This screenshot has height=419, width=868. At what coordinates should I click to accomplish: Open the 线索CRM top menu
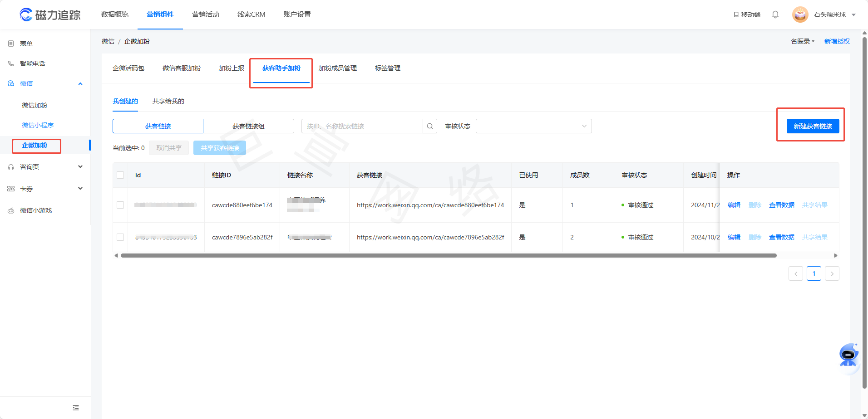click(251, 15)
